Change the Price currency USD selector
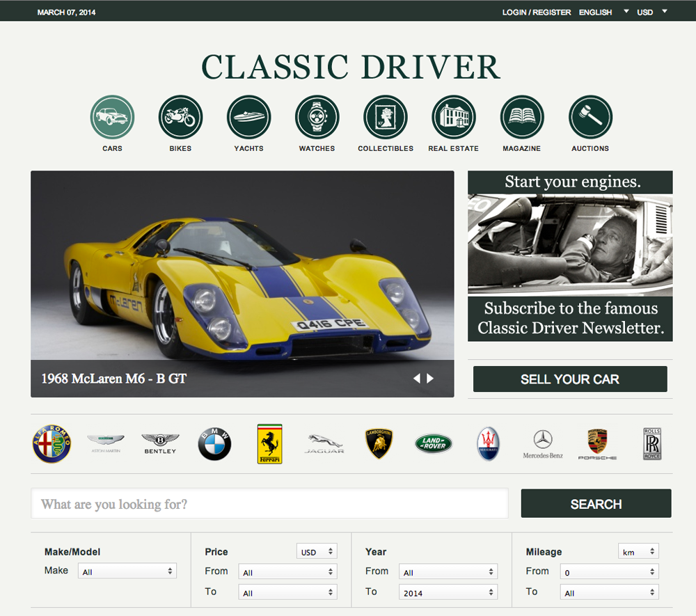 tap(317, 552)
